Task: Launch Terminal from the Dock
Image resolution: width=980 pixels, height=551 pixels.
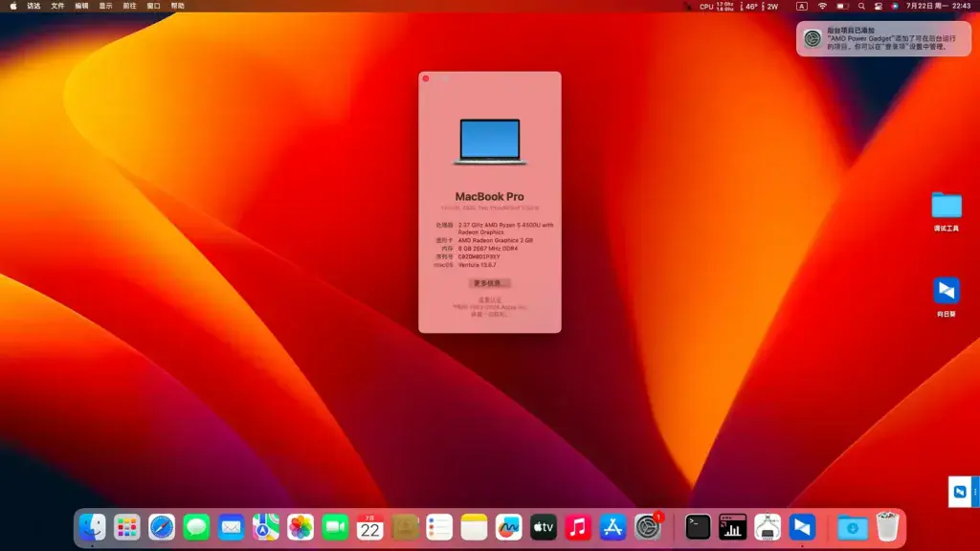Action: tap(698, 528)
